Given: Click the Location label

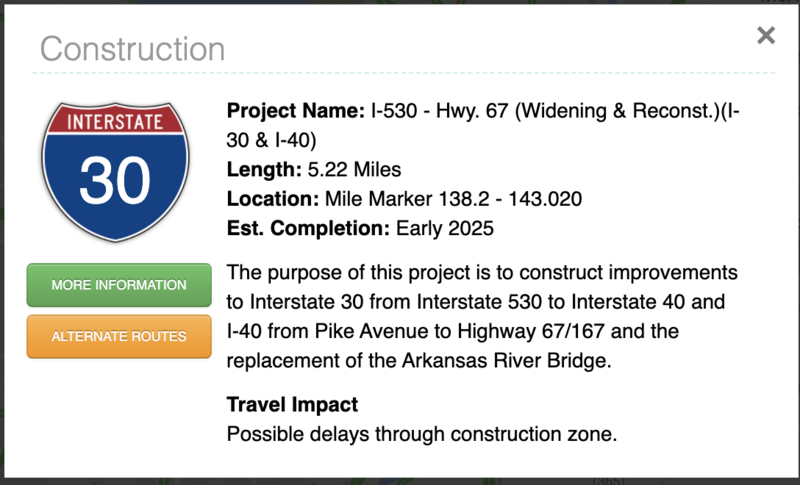Looking at the screenshot, I should pyautogui.click(x=272, y=199).
